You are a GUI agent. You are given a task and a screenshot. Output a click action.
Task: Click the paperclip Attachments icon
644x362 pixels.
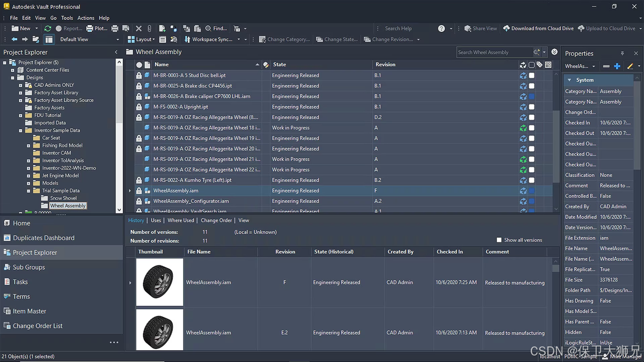pyautogui.click(x=149, y=28)
